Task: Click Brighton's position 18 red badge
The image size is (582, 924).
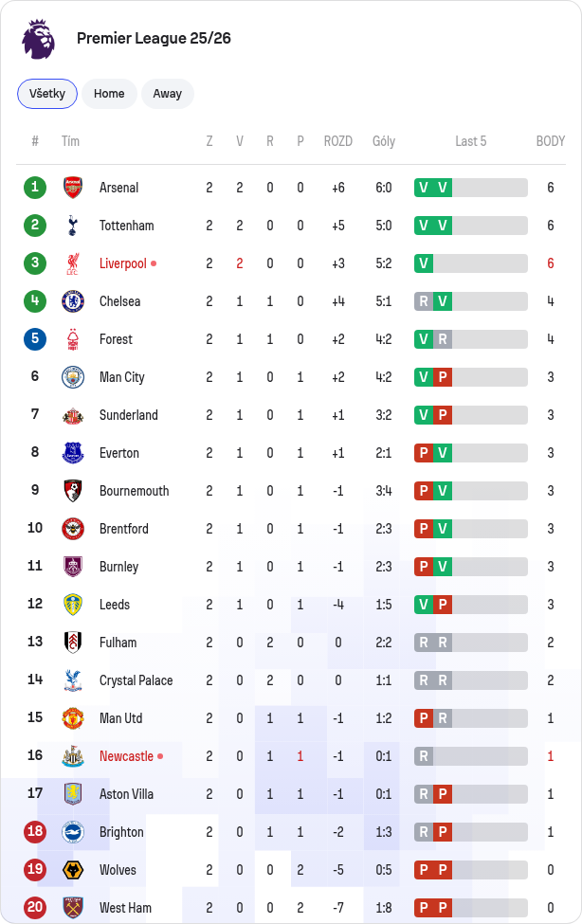Action: pyautogui.click(x=35, y=832)
